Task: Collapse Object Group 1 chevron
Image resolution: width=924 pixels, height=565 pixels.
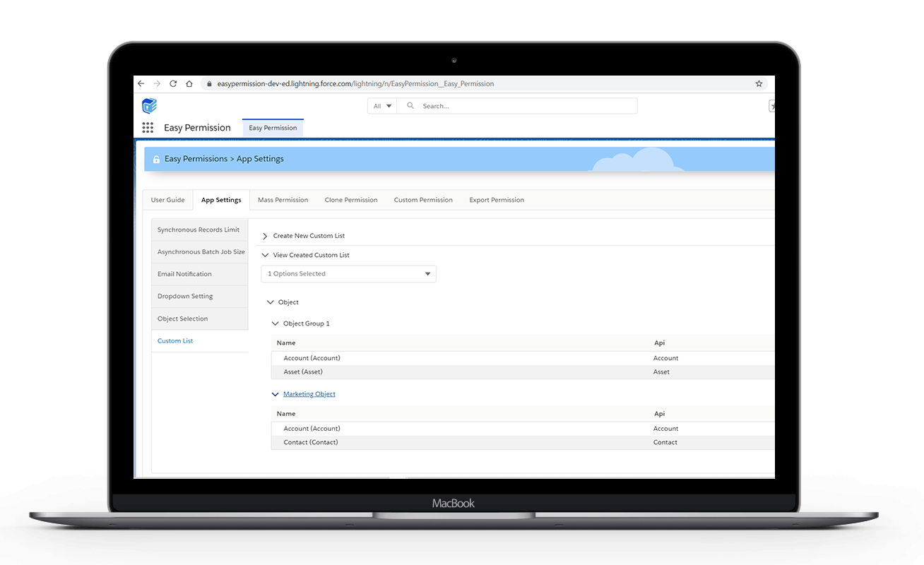Action: (x=276, y=323)
